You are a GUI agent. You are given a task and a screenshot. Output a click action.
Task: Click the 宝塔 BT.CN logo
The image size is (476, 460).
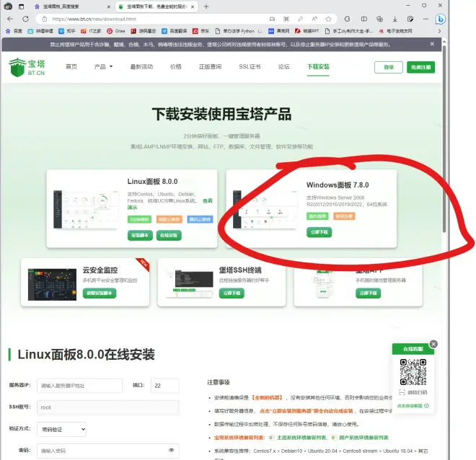pyautogui.click(x=27, y=67)
